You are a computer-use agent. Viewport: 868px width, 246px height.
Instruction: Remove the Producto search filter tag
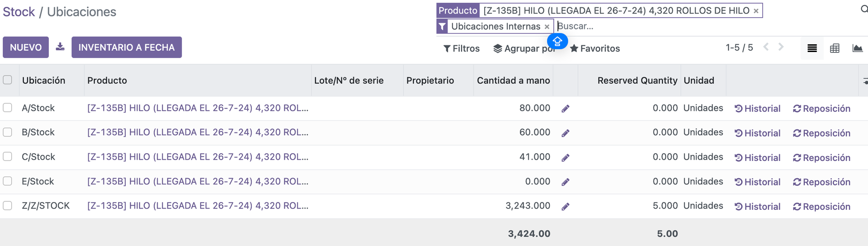756,11
